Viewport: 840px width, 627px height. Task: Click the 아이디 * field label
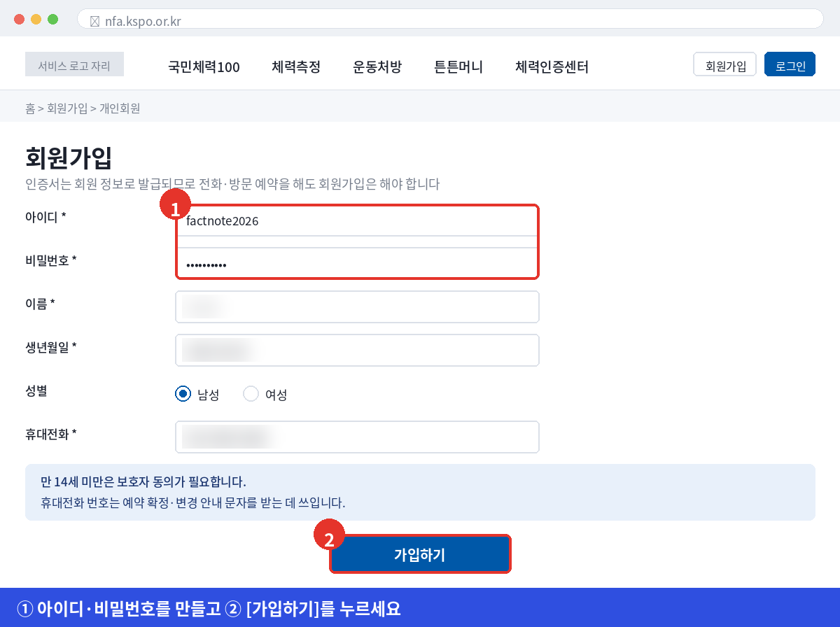(x=45, y=217)
